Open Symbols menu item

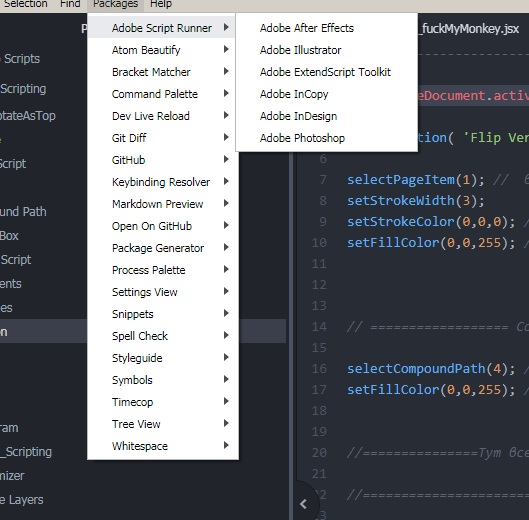pos(163,380)
